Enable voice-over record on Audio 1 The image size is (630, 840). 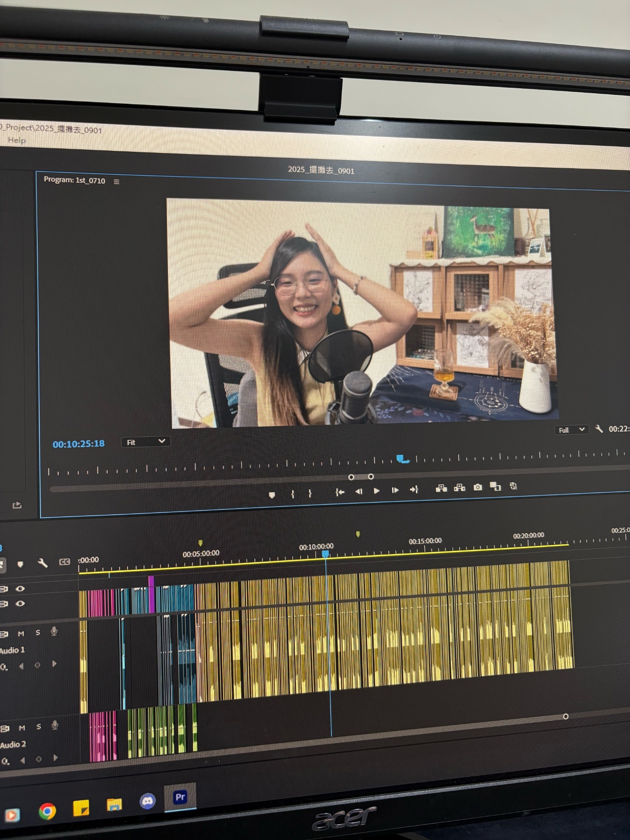point(54,631)
